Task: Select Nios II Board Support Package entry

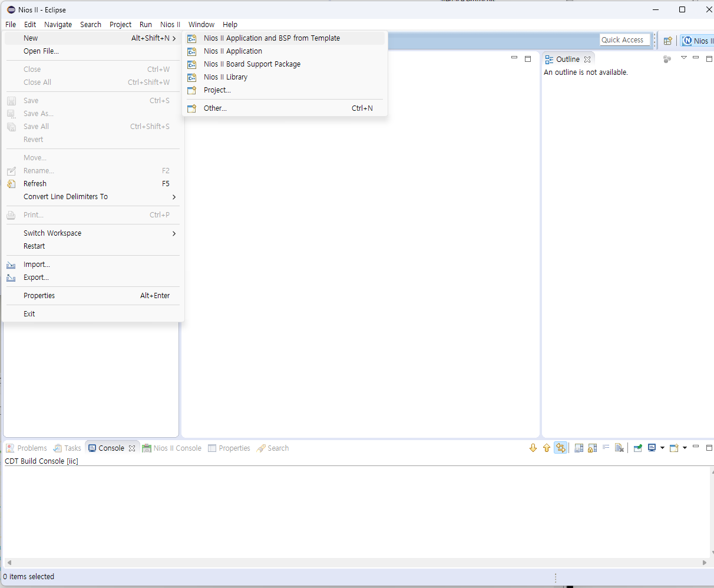Action: tap(283, 64)
